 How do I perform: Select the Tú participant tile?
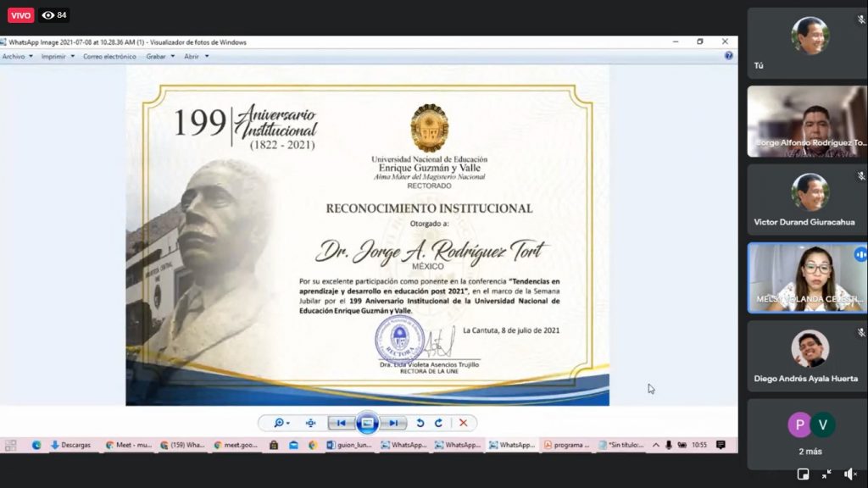coord(807,43)
